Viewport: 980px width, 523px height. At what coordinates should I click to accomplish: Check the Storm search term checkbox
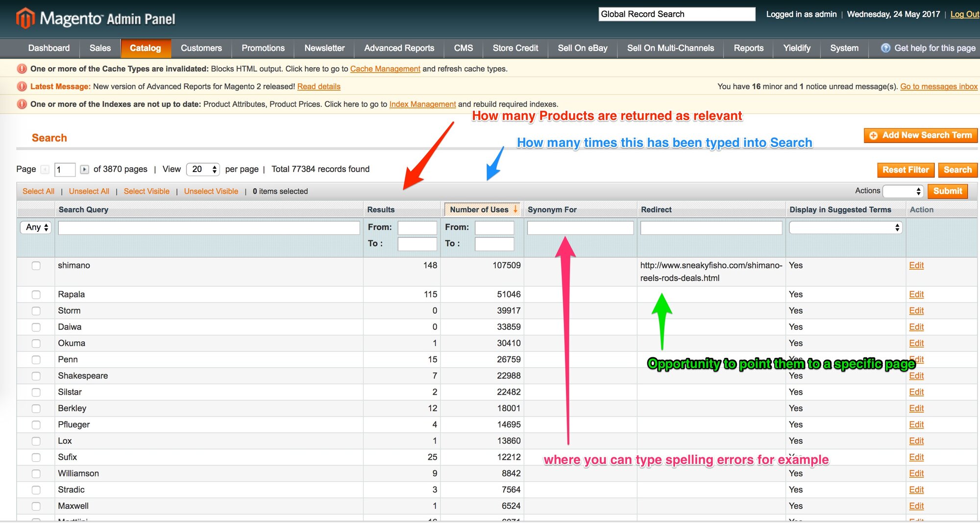[x=36, y=311]
